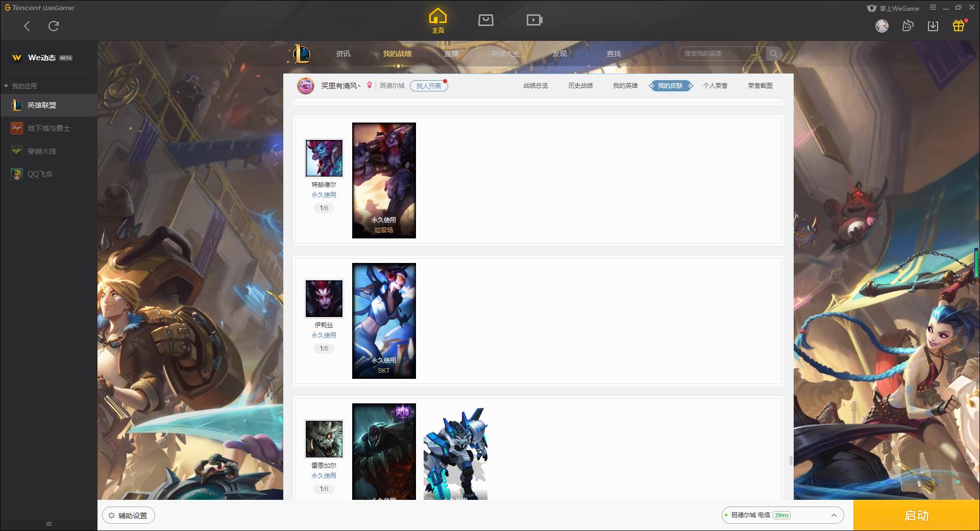Viewport: 980px width, 531px height.
Task: Collapse the 我的应用 section
Action: [20, 86]
